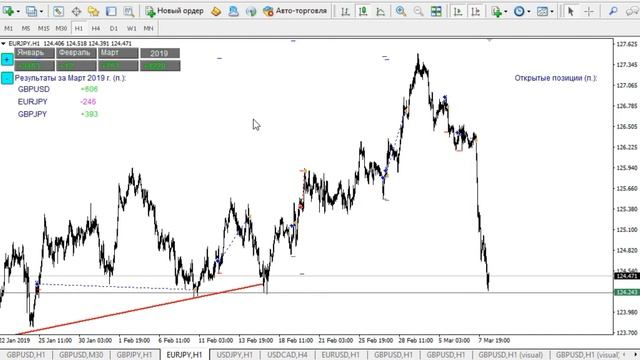Open the Templates icon
This screenshot has height=360, width=640.
click(542, 11)
